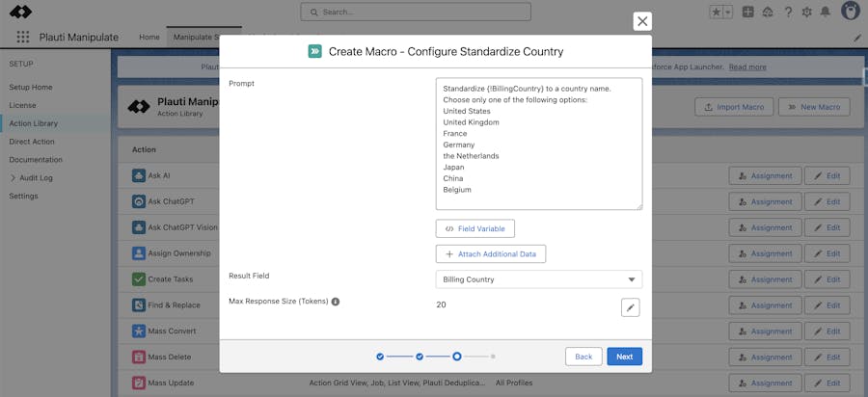Screen dimensions: 868x397
Task: Open the App Launcher grid icon
Action: click(x=23, y=37)
